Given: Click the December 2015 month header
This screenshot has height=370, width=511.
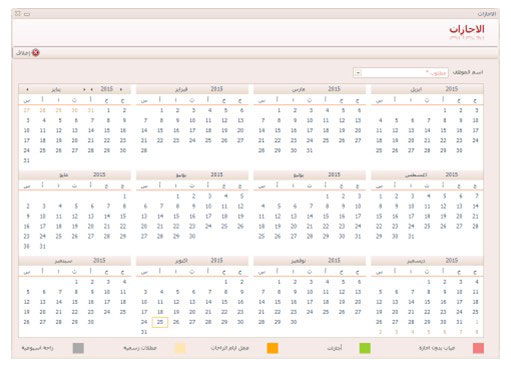Looking at the screenshot, I should coord(427,261).
